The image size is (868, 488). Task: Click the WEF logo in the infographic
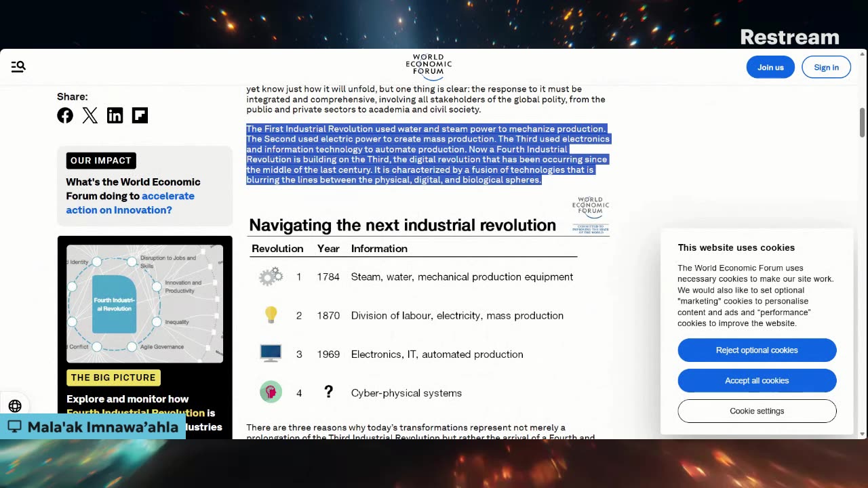pyautogui.click(x=591, y=215)
